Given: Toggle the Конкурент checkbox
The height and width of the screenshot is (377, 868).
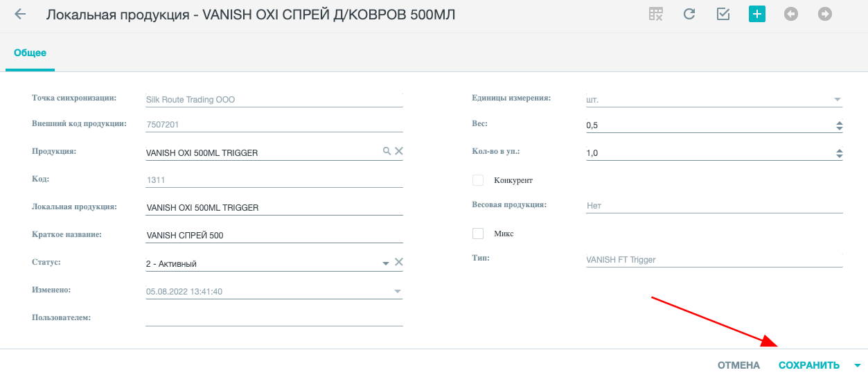Looking at the screenshot, I should (478, 180).
